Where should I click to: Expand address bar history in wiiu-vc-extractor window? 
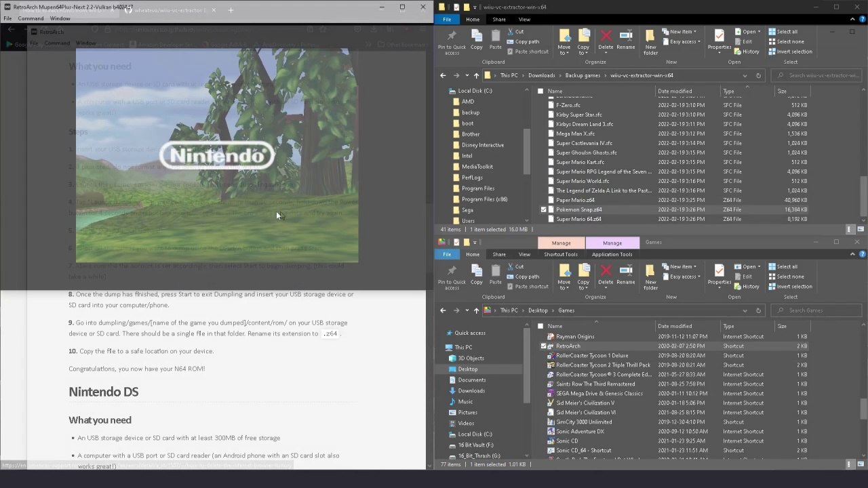(745, 75)
